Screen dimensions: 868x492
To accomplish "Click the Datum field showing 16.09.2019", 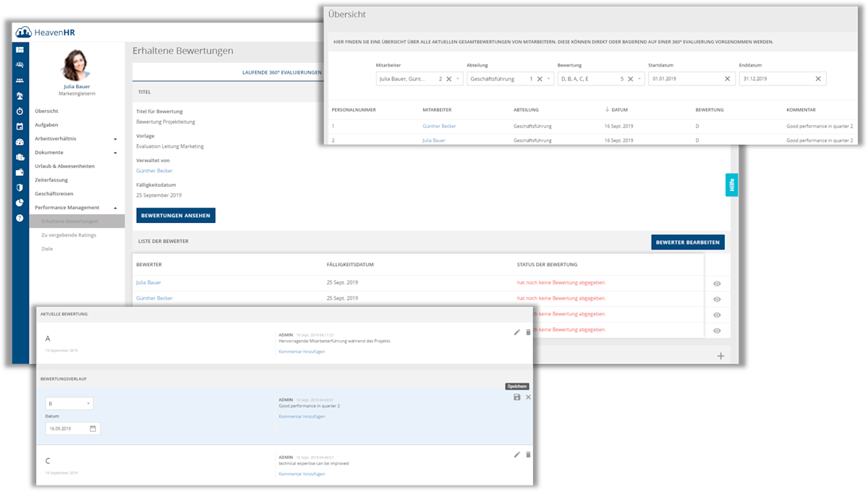I will point(72,428).
